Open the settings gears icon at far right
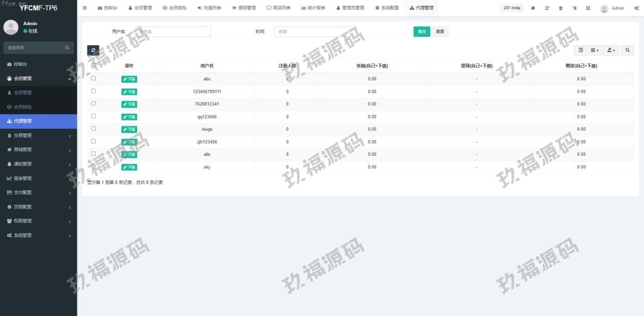 pyautogui.click(x=636, y=8)
